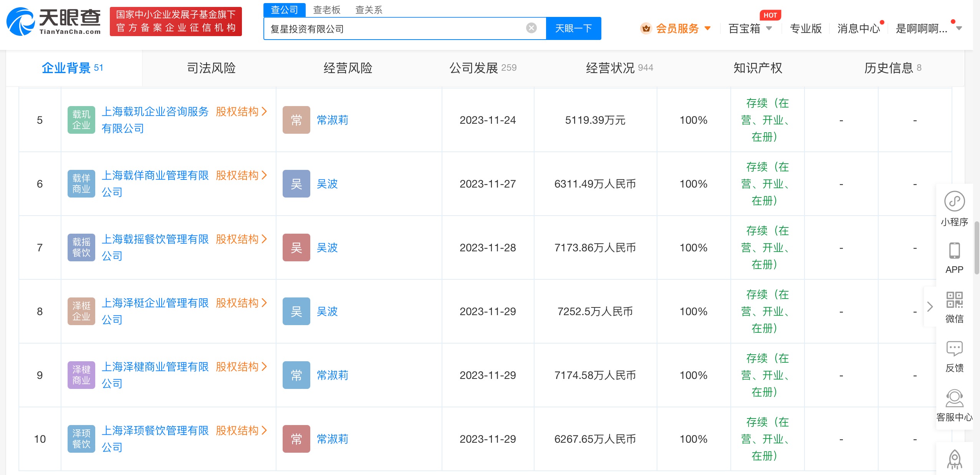
Task: Clear the search box text
Action: tap(531, 28)
